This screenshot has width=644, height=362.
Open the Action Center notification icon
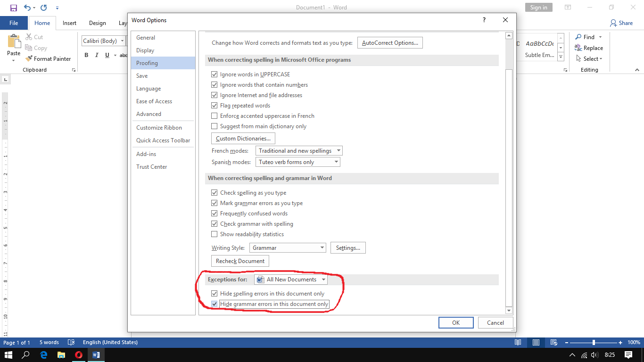[628, 355]
